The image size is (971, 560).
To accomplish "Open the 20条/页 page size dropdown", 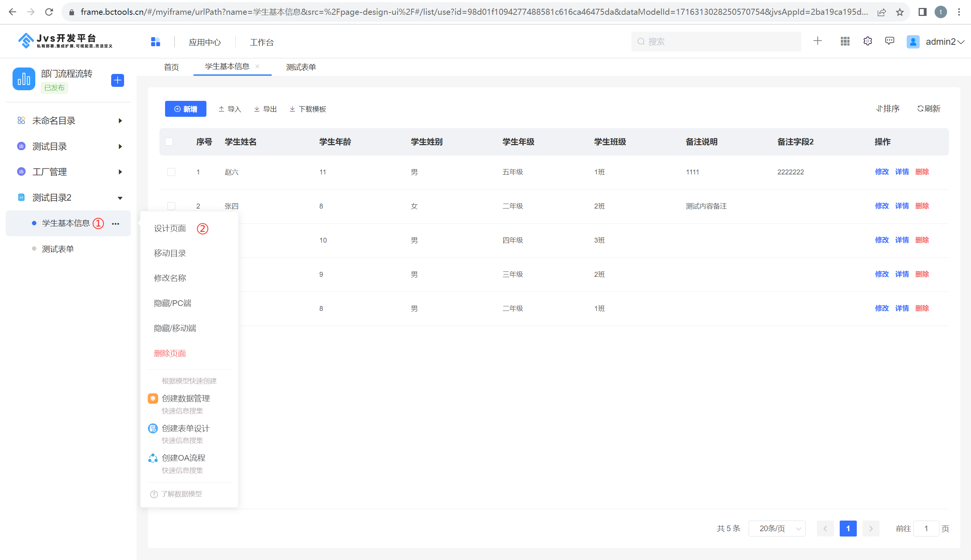I will pos(777,529).
